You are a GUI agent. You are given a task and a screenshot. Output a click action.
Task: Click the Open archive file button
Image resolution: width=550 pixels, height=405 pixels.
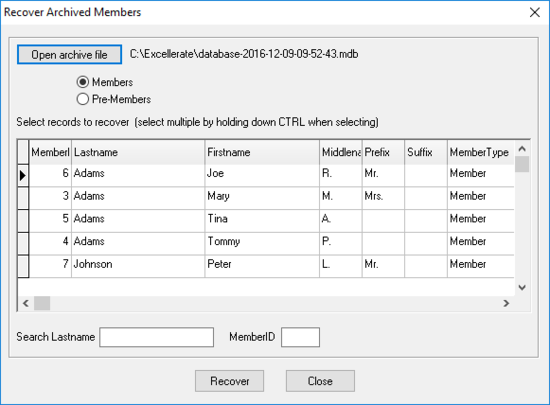coord(69,54)
